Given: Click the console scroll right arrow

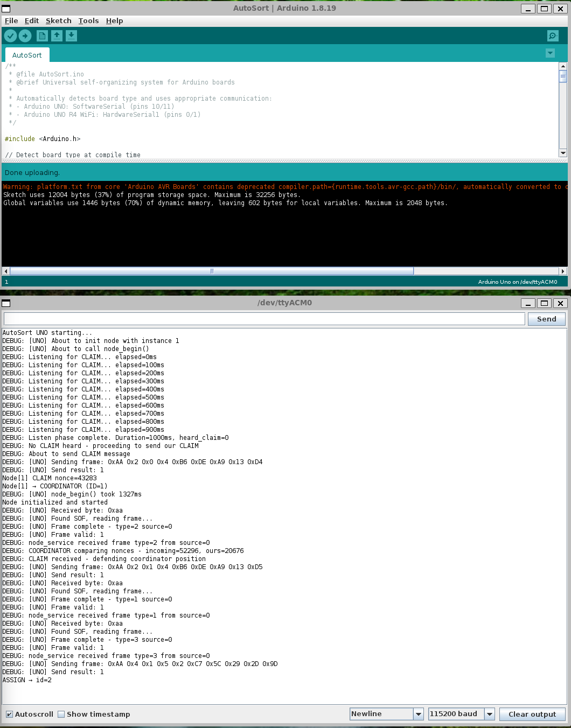Looking at the screenshot, I should pyautogui.click(x=563, y=271).
